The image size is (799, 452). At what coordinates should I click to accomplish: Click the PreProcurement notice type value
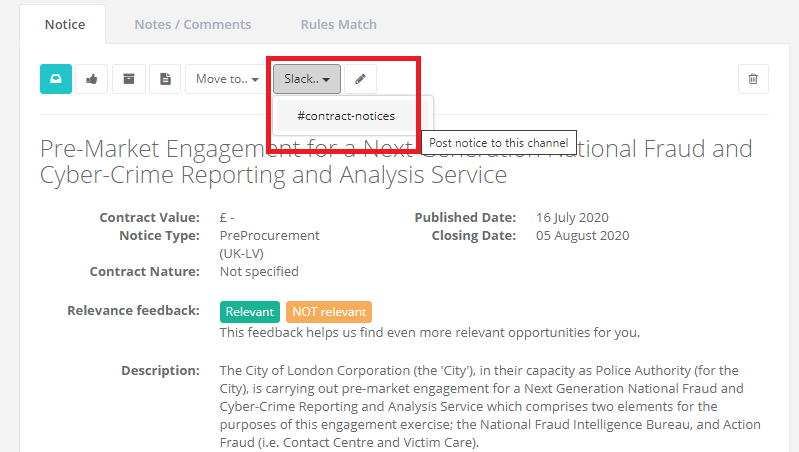(269, 236)
